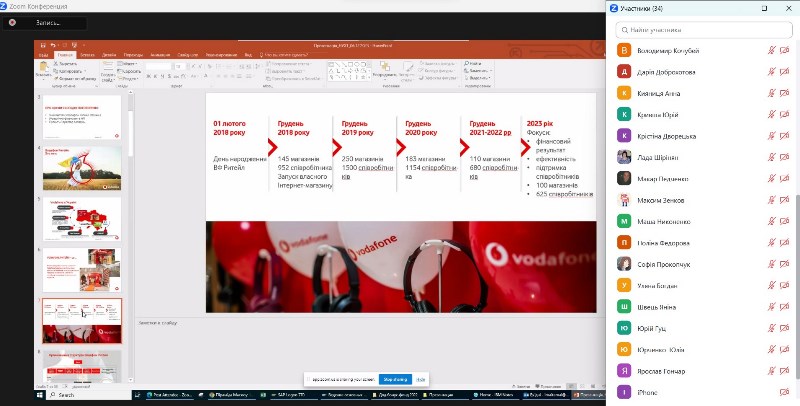
Task: Click the Undo icon in PowerPoint title bar
Action: click(x=53, y=45)
